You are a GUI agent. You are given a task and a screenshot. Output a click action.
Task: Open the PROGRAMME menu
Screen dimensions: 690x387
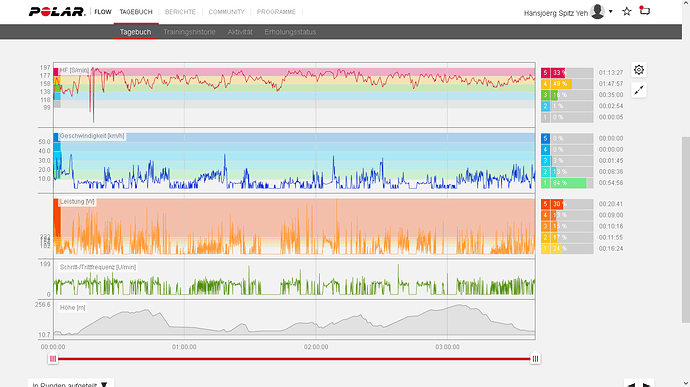coord(276,12)
